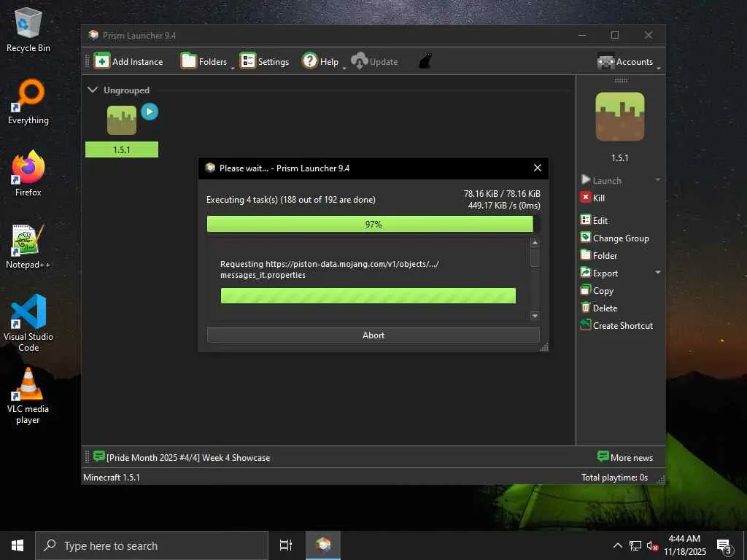Click the Prism icon in the dialog title

pos(210,168)
